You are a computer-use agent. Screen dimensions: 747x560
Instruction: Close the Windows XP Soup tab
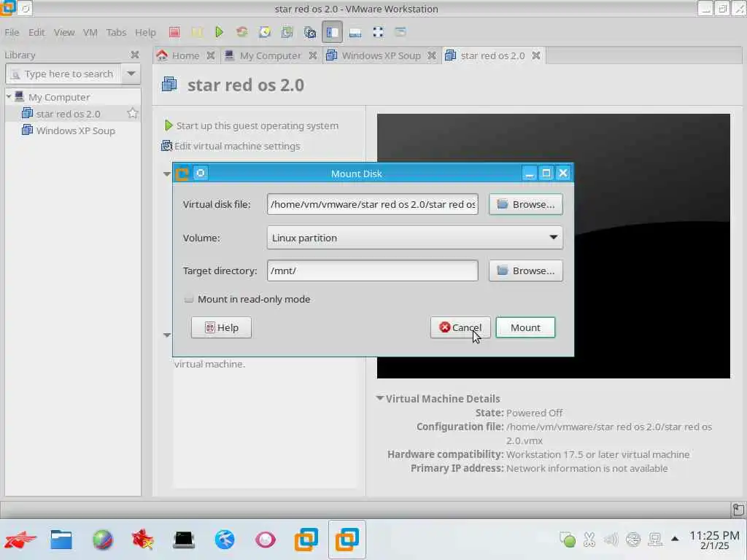tap(432, 55)
